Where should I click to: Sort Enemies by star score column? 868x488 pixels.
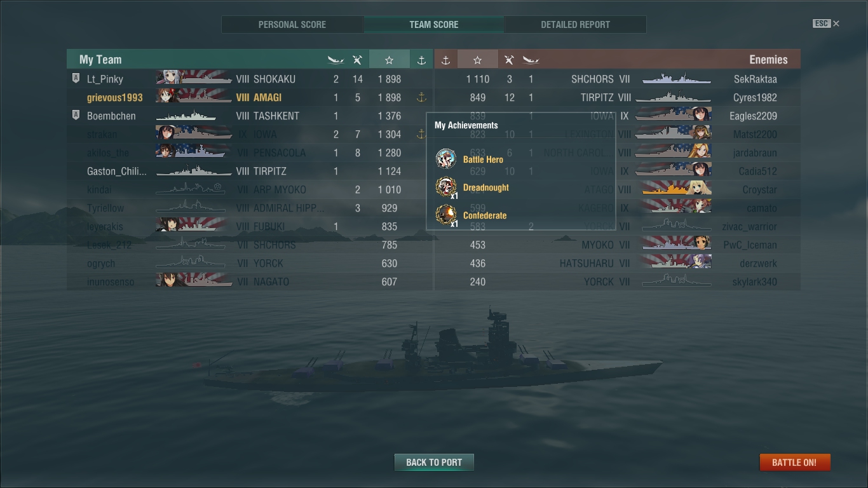pos(477,60)
